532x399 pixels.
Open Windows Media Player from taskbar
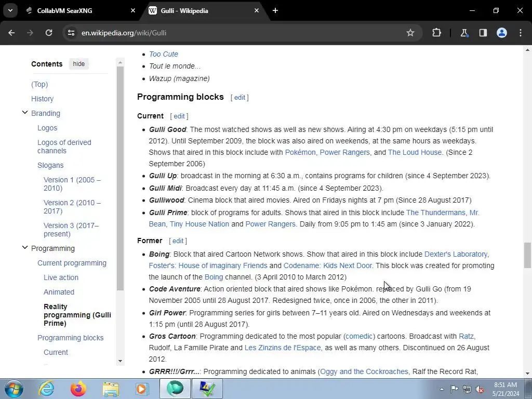[142, 389]
